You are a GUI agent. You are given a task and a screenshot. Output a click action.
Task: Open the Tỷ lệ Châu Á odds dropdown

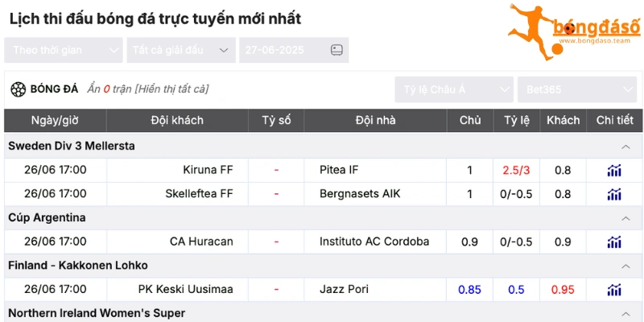[454, 89]
